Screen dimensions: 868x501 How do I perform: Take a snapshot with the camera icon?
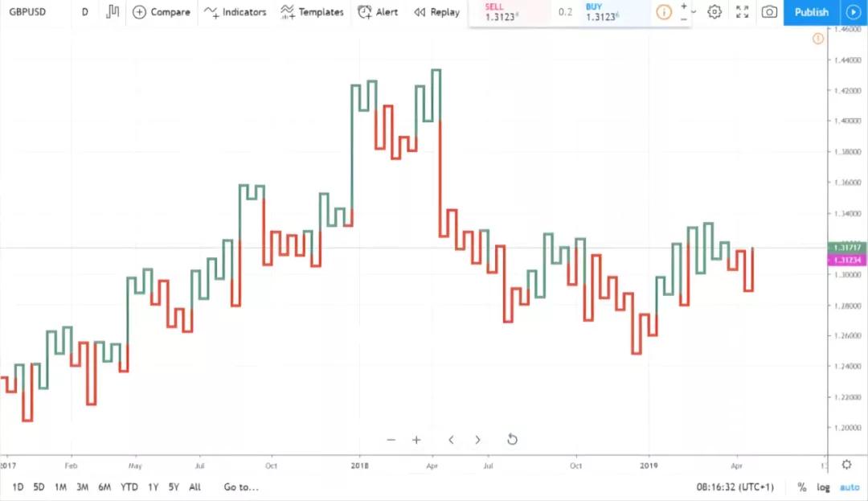tap(769, 11)
